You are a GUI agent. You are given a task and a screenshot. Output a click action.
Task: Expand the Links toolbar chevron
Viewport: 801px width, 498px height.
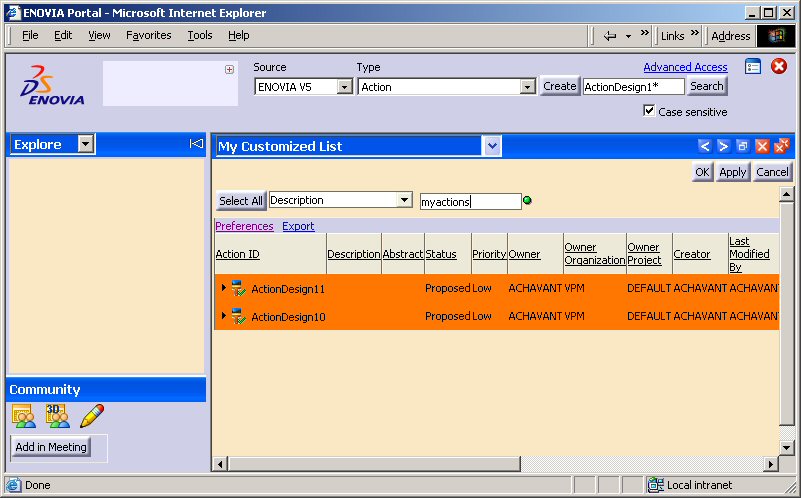pyautogui.click(x=695, y=33)
